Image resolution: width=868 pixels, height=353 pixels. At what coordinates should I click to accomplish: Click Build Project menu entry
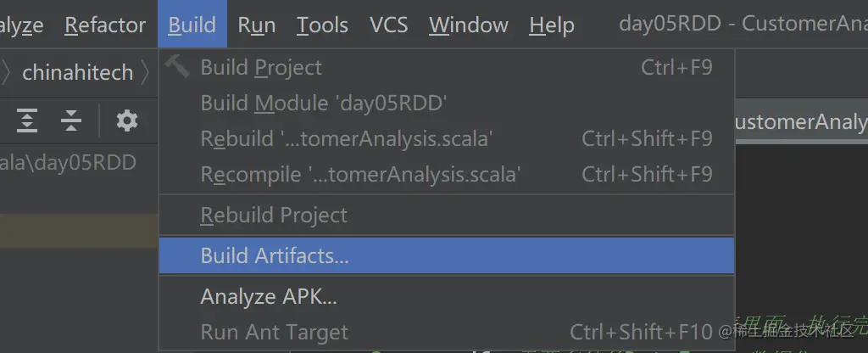(x=261, y=67)
